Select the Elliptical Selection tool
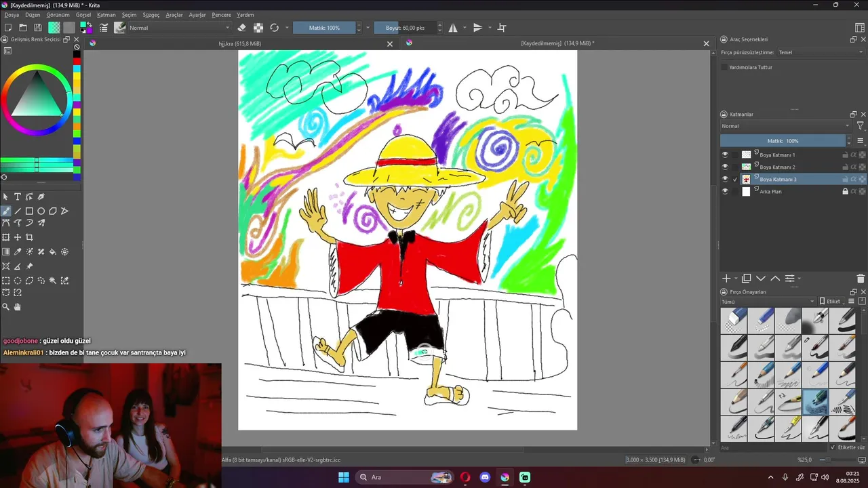Viewport: 868px width, 488px height. coord(18,281)
